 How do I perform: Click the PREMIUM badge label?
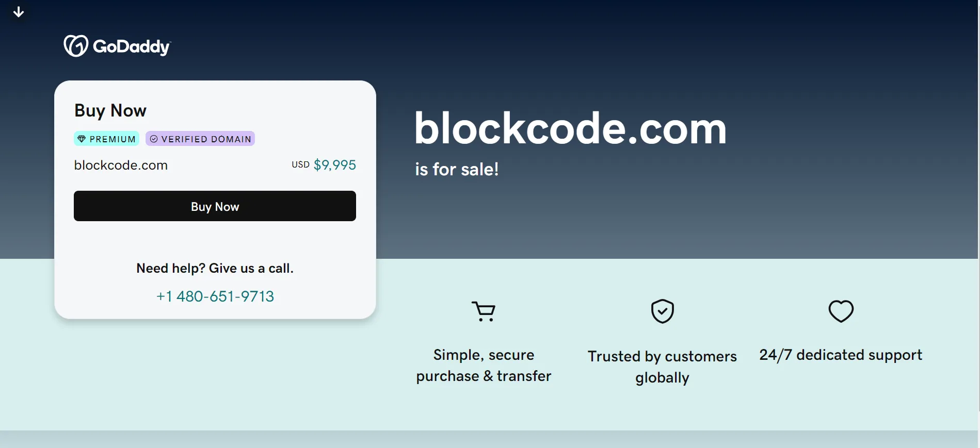point(107,139)
